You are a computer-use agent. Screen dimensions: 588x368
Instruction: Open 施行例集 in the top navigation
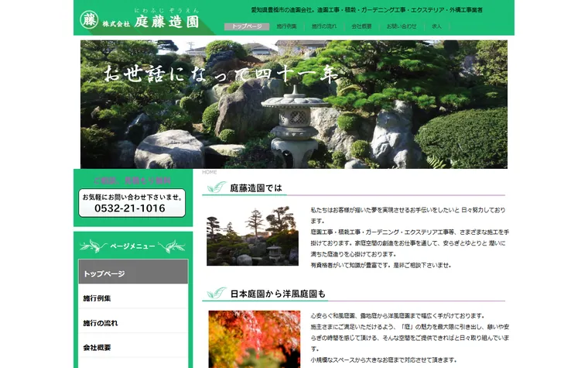click(x=286, y=26)
